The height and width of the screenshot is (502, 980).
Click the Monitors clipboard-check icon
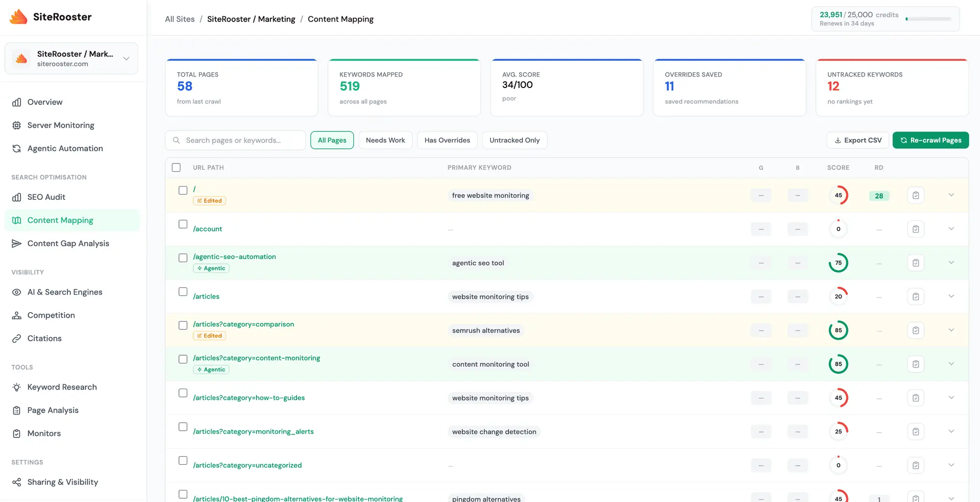click(x=17, y=434)
